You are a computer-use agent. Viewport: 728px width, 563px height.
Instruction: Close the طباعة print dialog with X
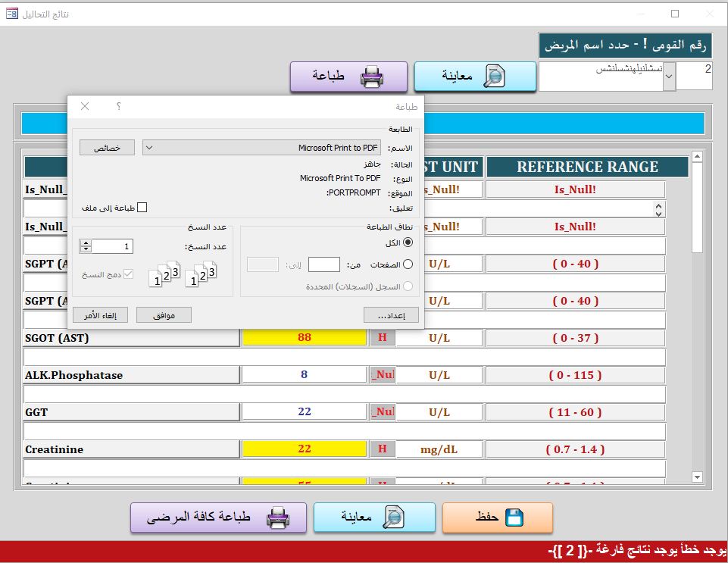click(x=85, y=106)
